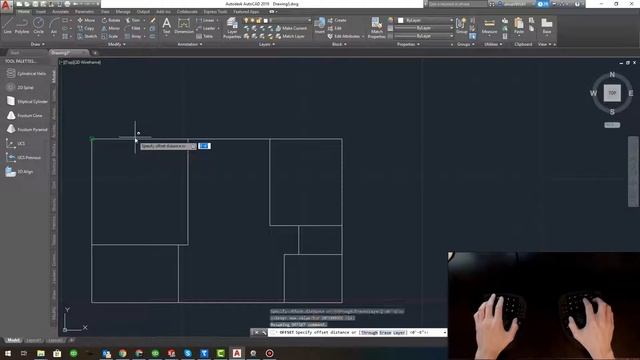Click the Move tool in Modify
The image size is (640, 360).
pyautogui.click(x=86, y=20)
